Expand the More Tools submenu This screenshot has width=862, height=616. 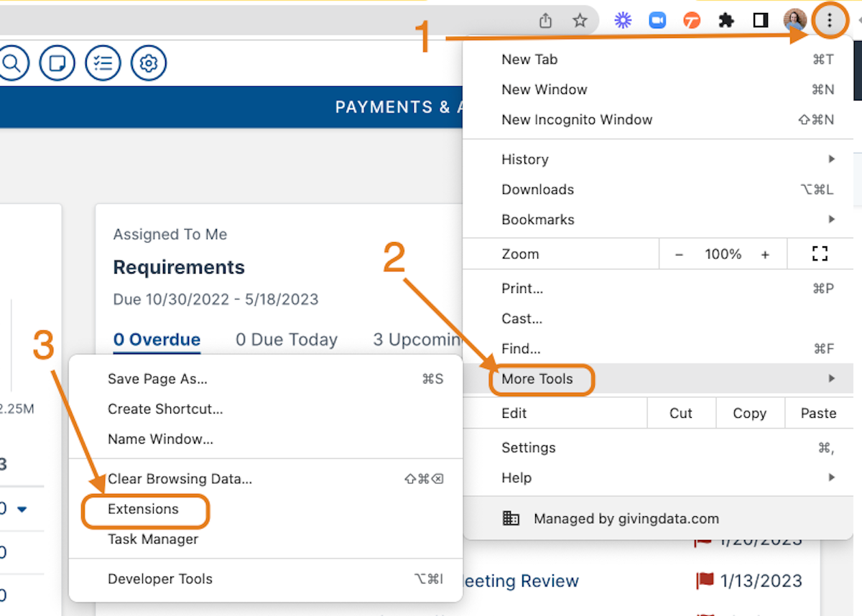click(x=657, y=378)
